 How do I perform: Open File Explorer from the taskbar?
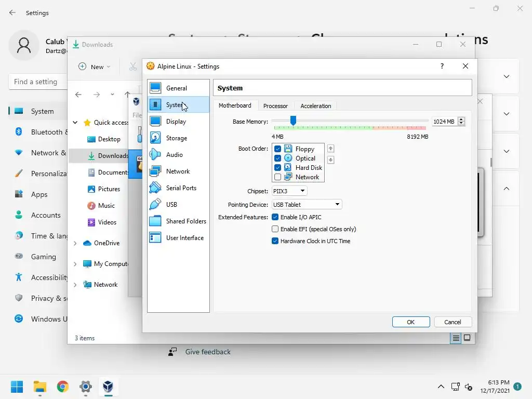(39, 386)
